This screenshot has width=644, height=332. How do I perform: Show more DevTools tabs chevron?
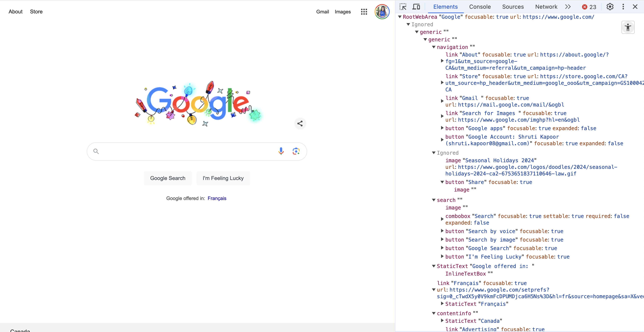[568, 7]
